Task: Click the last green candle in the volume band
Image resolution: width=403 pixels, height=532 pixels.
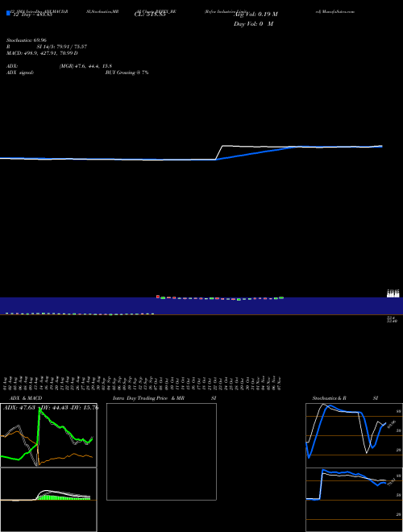Action: point(281,298)
